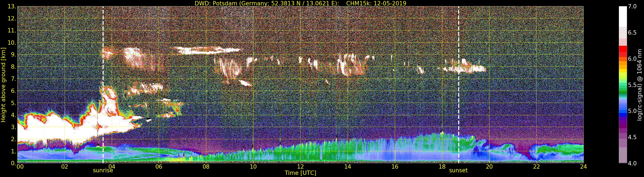This screenshot has height=177, width=644.
Task: Click the colorbar tick label '6.0'
Action: [632, 59]
